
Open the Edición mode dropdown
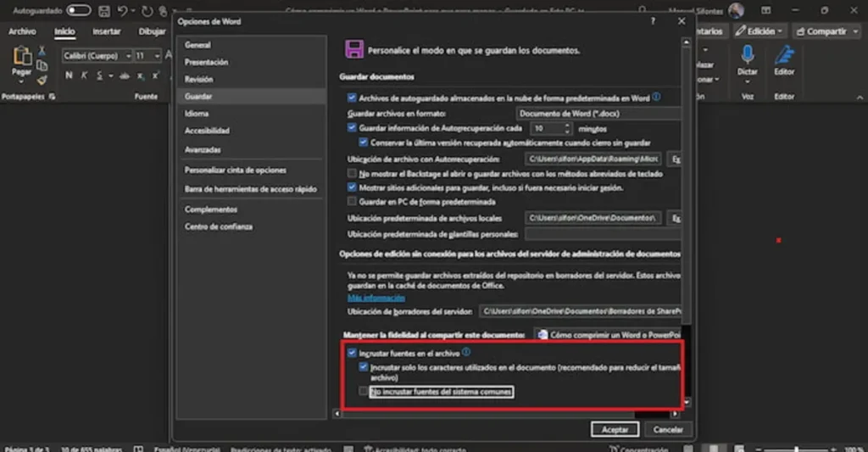(x=759, y=31)
